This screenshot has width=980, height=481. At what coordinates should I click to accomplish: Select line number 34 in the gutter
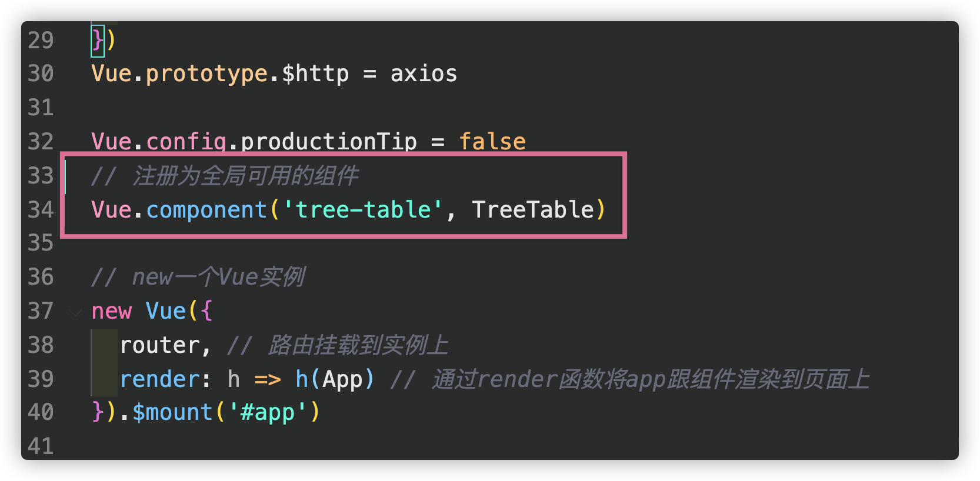coord(41,210)
